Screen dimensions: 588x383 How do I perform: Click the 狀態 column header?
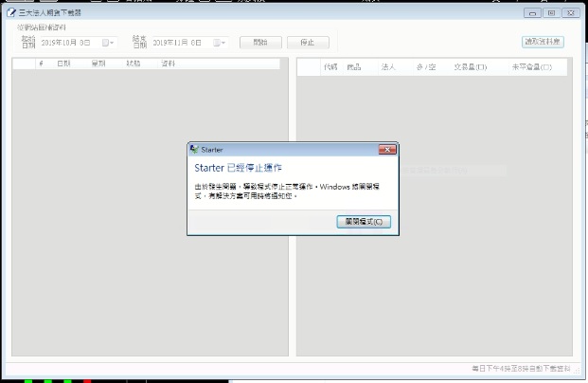[x=134, y=64]
